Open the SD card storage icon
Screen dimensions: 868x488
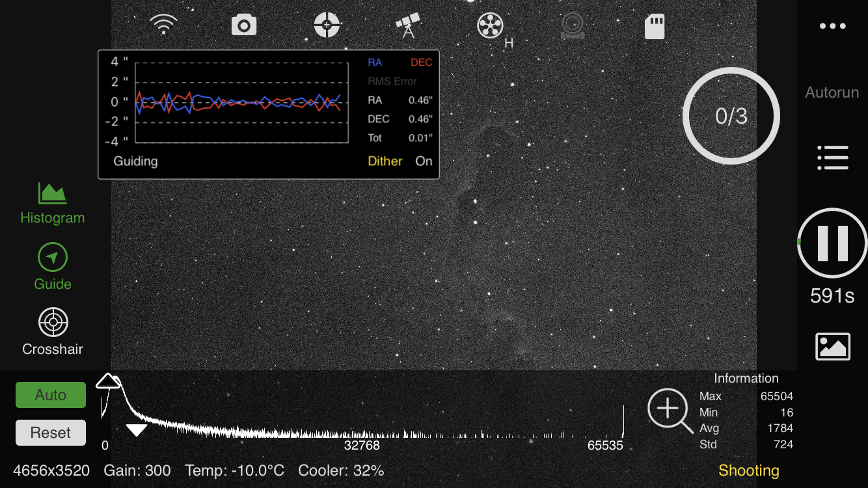pos(654,27)
